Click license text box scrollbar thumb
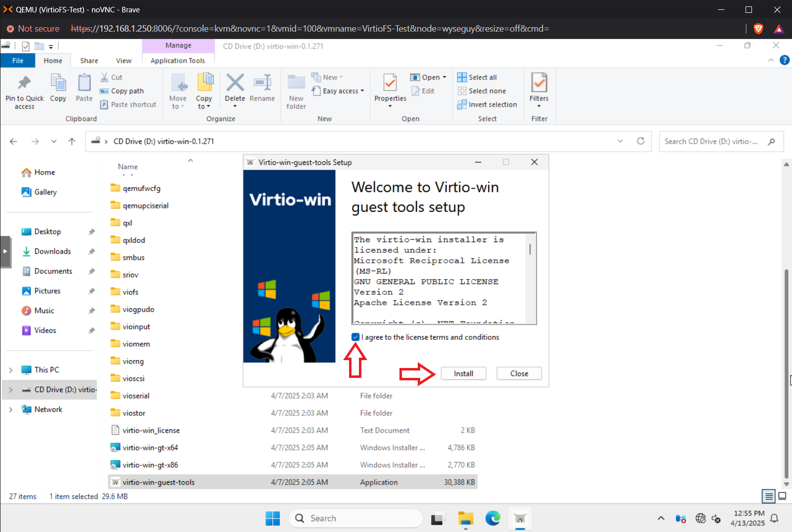Image resolution: width=792 pixels, height=532 pixels. (x=530, y=249)
